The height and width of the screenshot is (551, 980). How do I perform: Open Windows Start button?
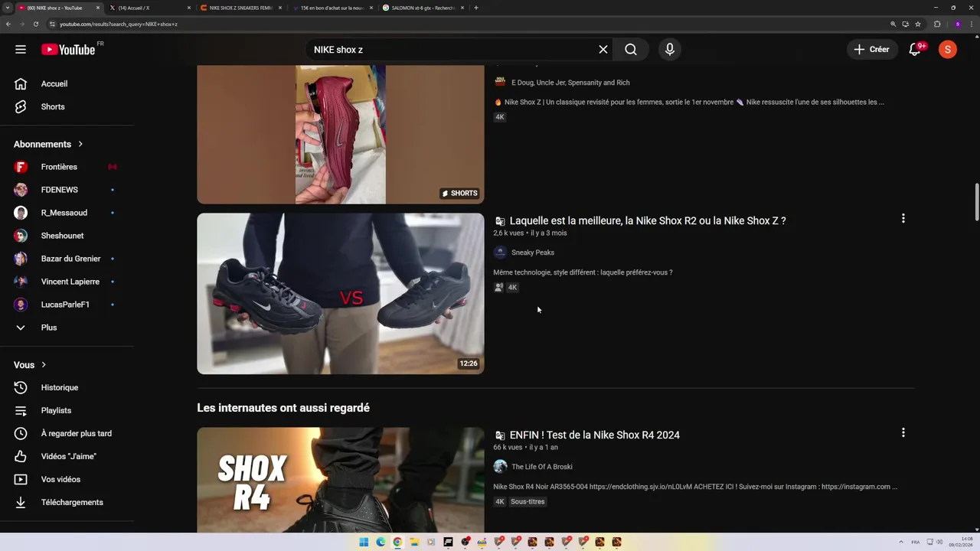tap(364, 542)
